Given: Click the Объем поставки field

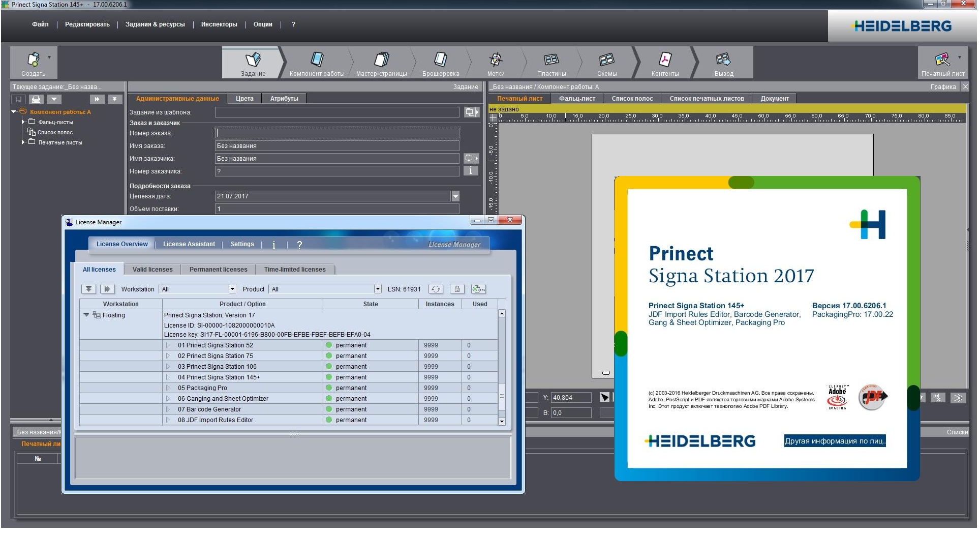Looking at the screenshot, I should (338, 209).
